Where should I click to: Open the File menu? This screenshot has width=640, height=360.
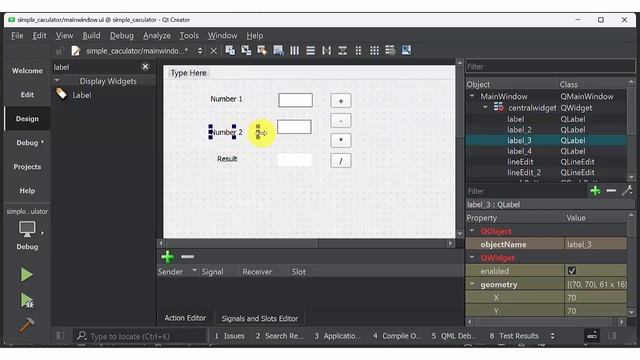[17, 36]
